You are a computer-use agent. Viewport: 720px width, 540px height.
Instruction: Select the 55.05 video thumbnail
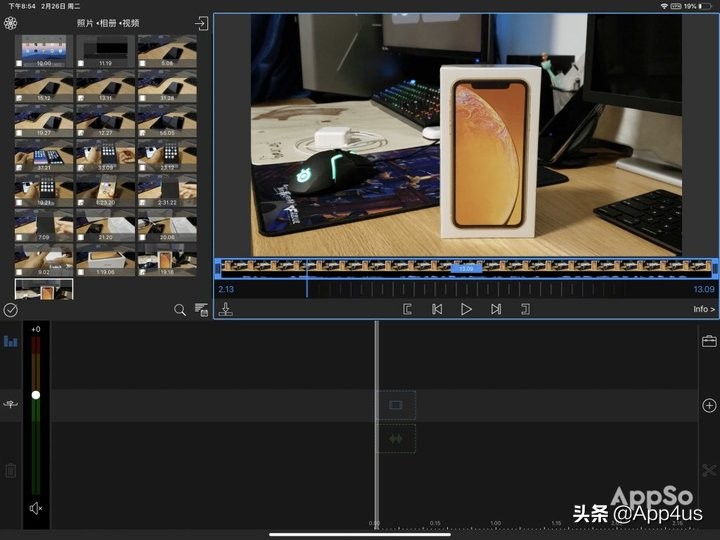(167, 121)
